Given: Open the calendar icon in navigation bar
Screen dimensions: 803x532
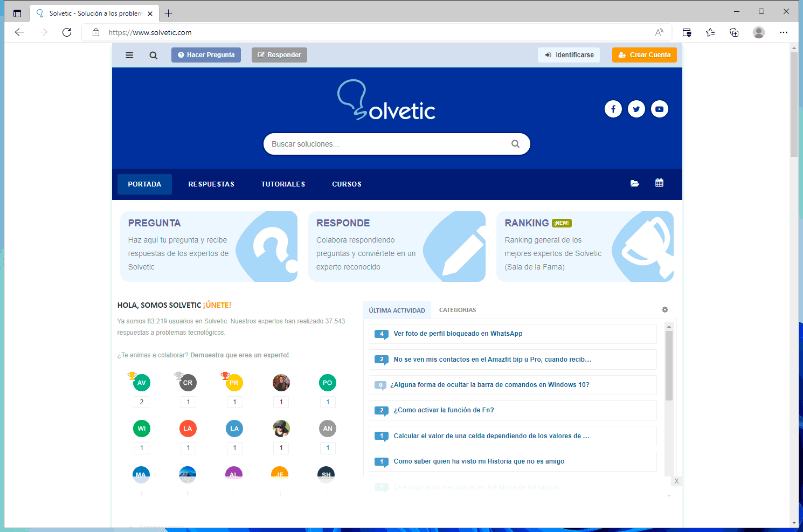Looking at the screenshot, I should 659,183.
